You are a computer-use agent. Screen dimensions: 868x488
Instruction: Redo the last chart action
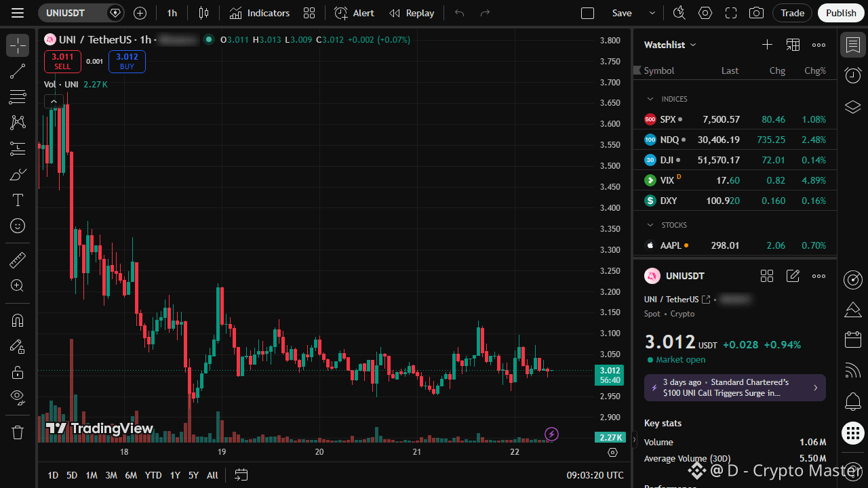click(x=485, y=13)
